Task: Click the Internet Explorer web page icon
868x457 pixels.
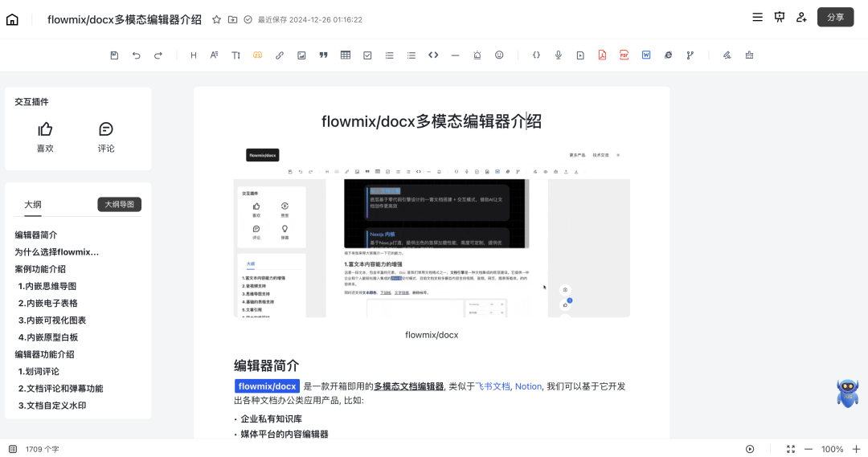Action: [x=668, y=55]
